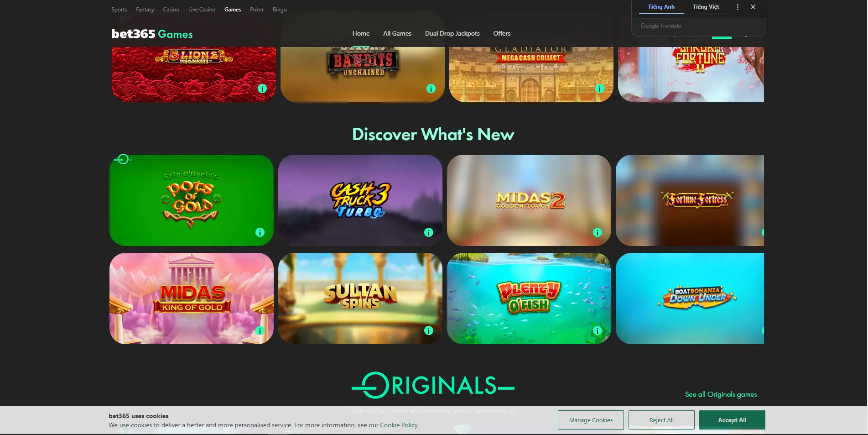Click Reject All cookies button
This screenshot has height=435, width=868.
[x=661, y=420]
